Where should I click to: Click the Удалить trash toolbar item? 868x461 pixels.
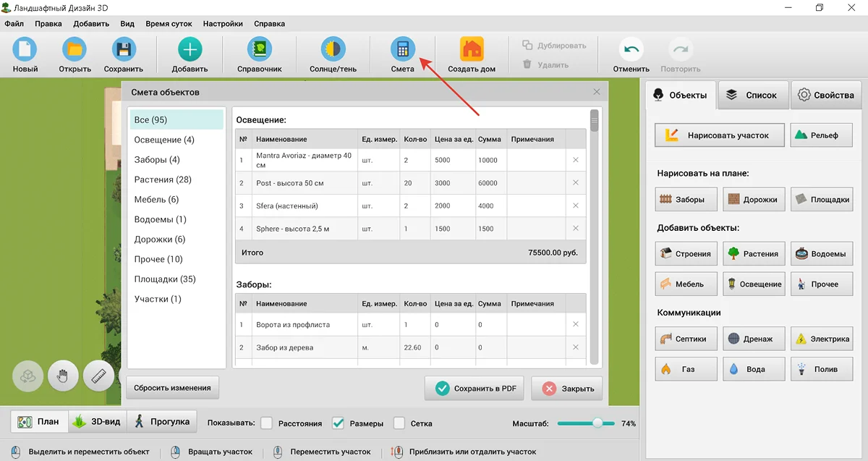[x=545, y=64]
